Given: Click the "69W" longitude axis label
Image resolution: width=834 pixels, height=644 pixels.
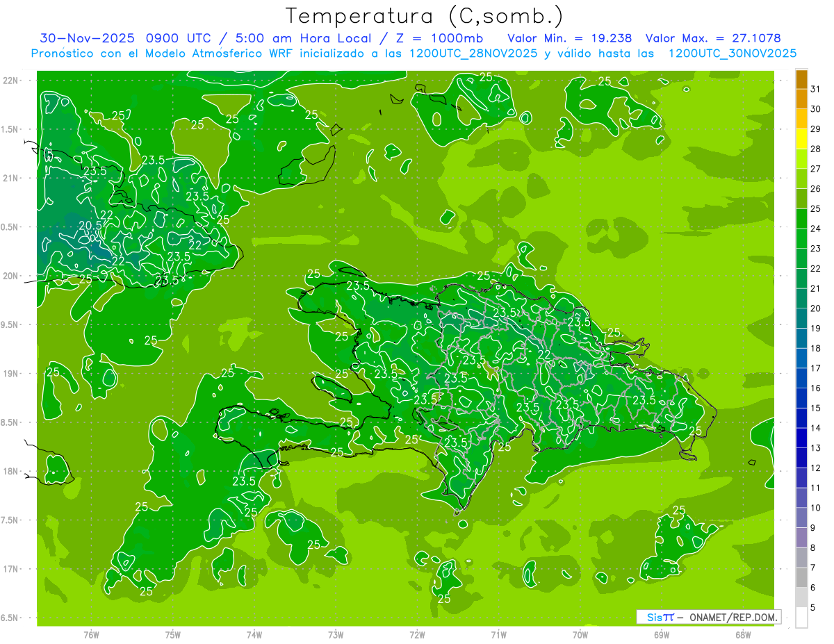Looking at the screenshot, I should [x=662, y=634].
